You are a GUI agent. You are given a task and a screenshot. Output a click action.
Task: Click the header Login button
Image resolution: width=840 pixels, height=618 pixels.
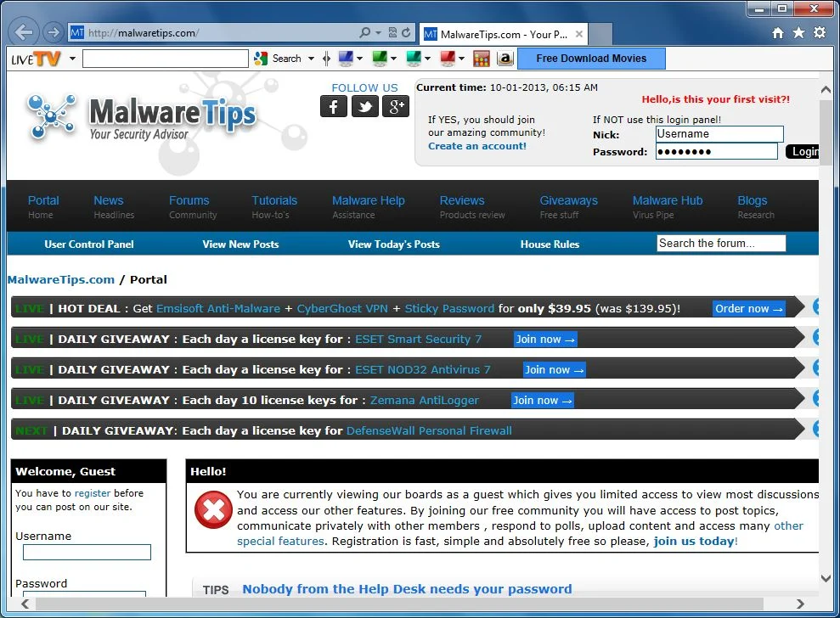coord(803,152)
